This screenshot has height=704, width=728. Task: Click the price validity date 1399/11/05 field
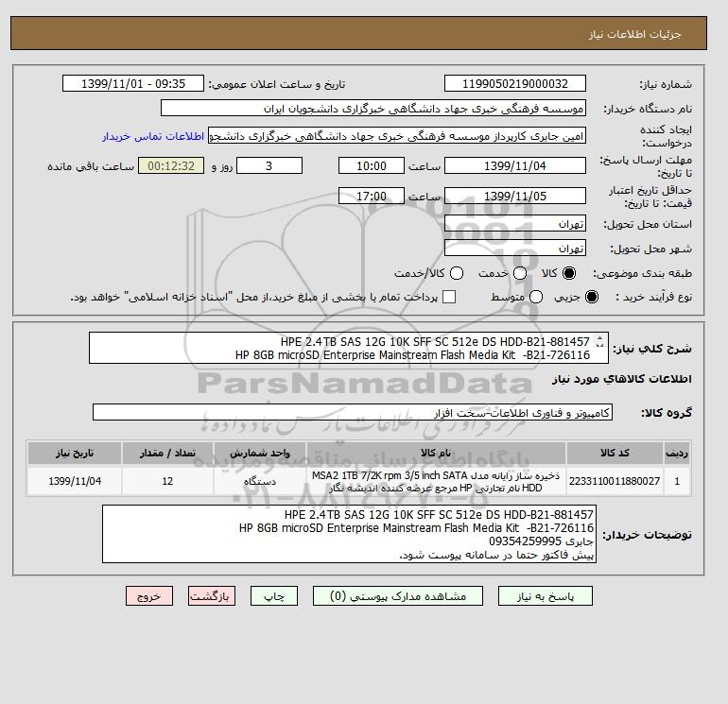(515, 196)
